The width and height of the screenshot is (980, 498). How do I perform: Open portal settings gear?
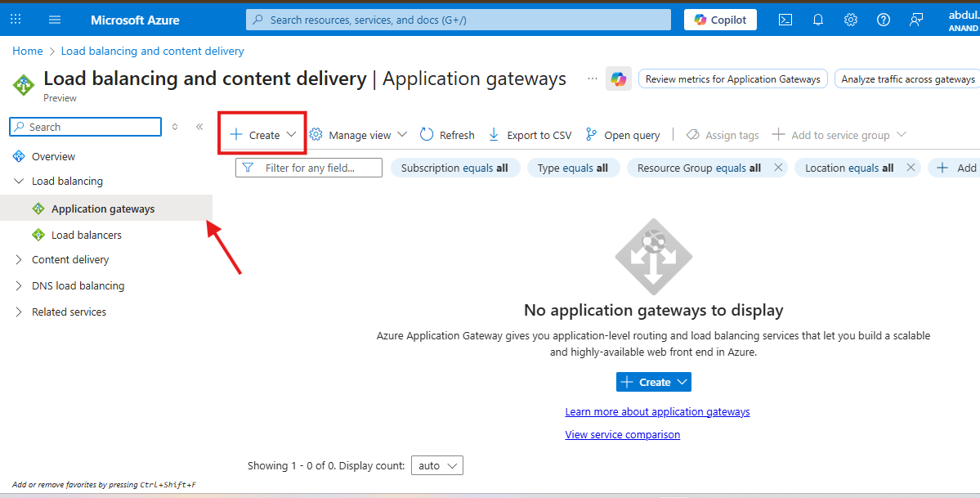point(850,19)
